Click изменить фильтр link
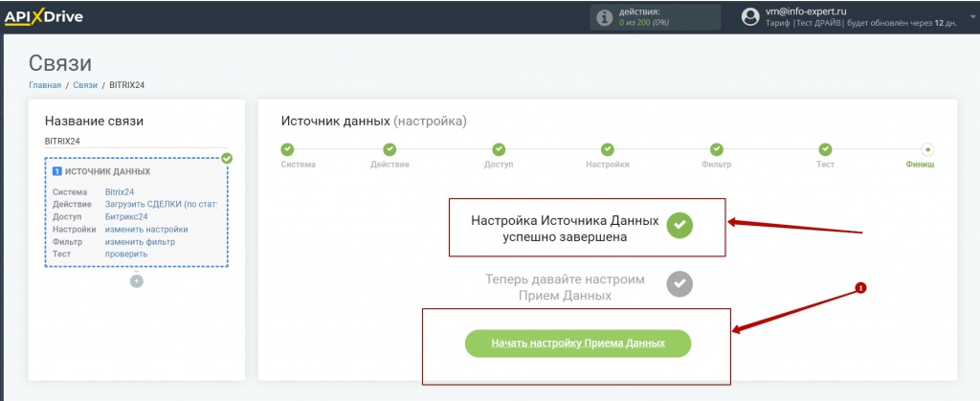The image size is (980, 401). point(140,242)
